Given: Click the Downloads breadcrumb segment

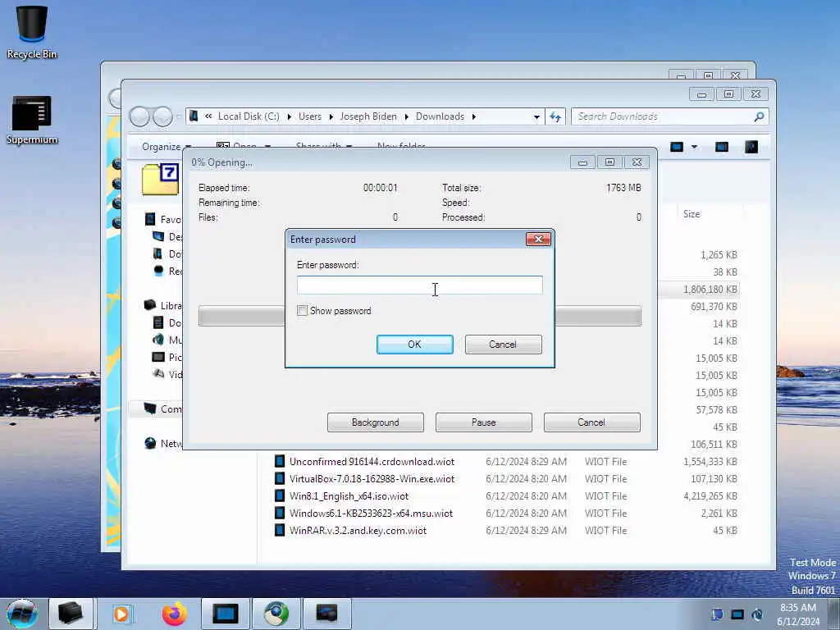Looking at the screenshot, I should click(440, 116).
